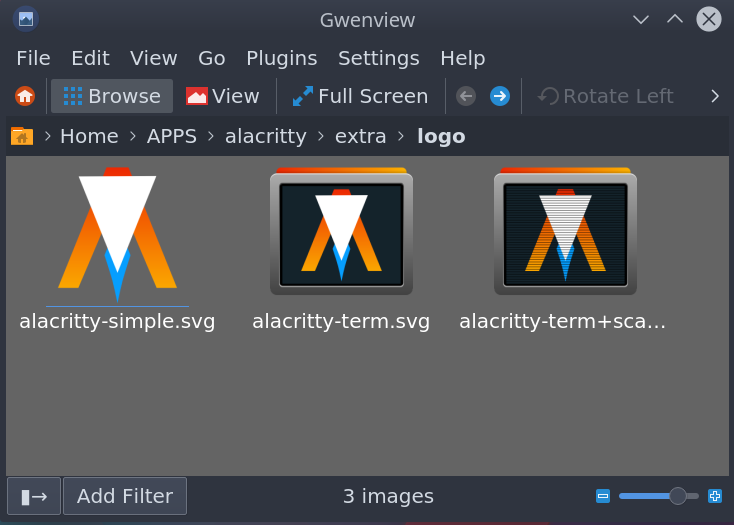Screen dimensions: 734x525
Task: Toggle the sidebar with bottom-left button
Action: 34,496
